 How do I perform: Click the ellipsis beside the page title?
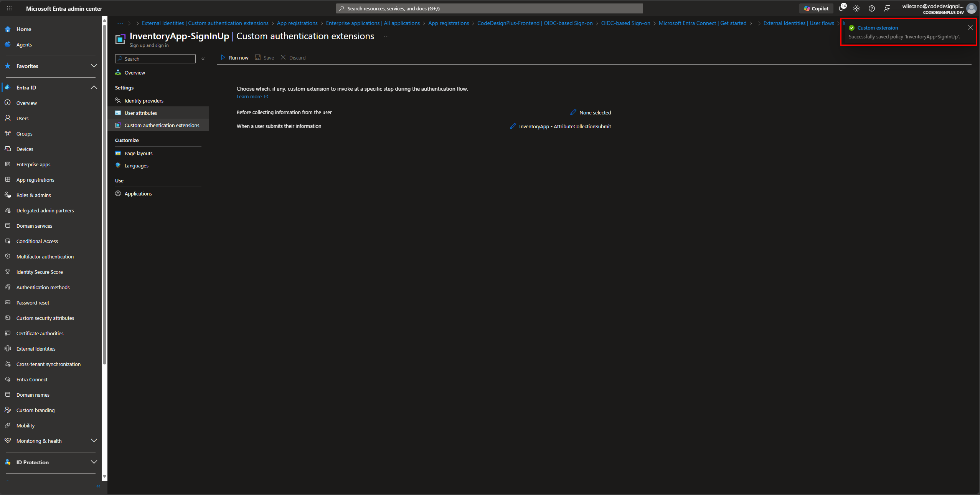tap(386, 36)
